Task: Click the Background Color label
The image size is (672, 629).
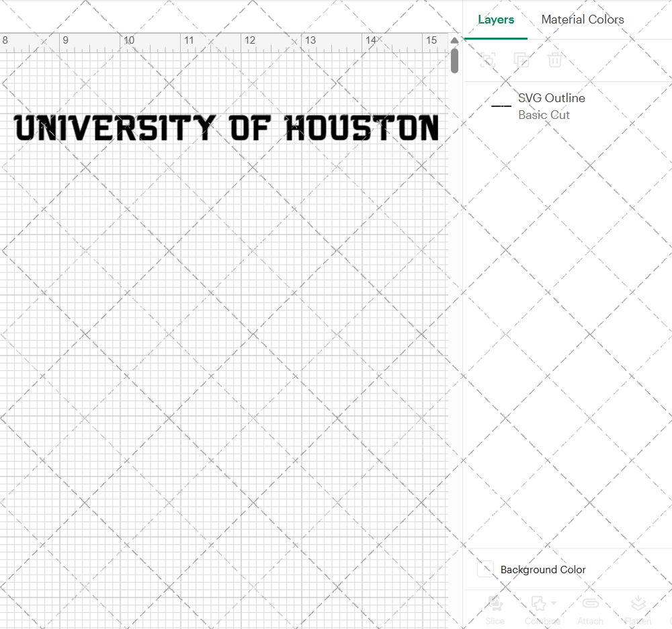Action: click(x=542, y=569)
